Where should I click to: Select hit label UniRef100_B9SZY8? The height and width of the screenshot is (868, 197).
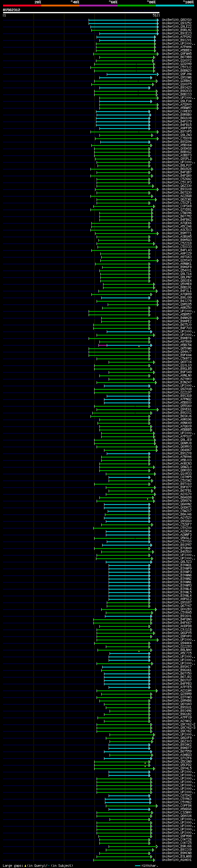coord(177,454)
